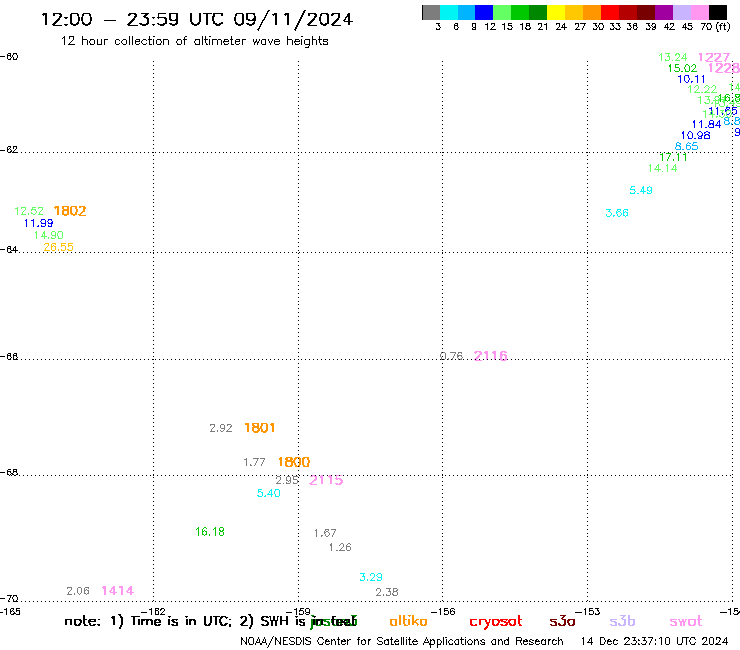Image resolution: width=740 pixels, height=650 pixels.
Task: Click the light blue value 8.65
Action: coord(686,146)
